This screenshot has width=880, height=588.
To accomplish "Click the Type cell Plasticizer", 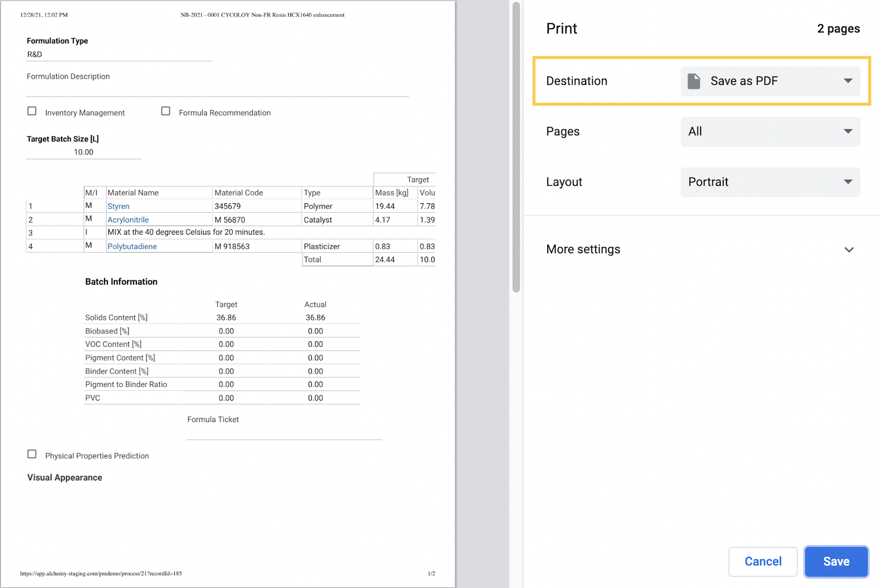I will (x=322, y=247).
